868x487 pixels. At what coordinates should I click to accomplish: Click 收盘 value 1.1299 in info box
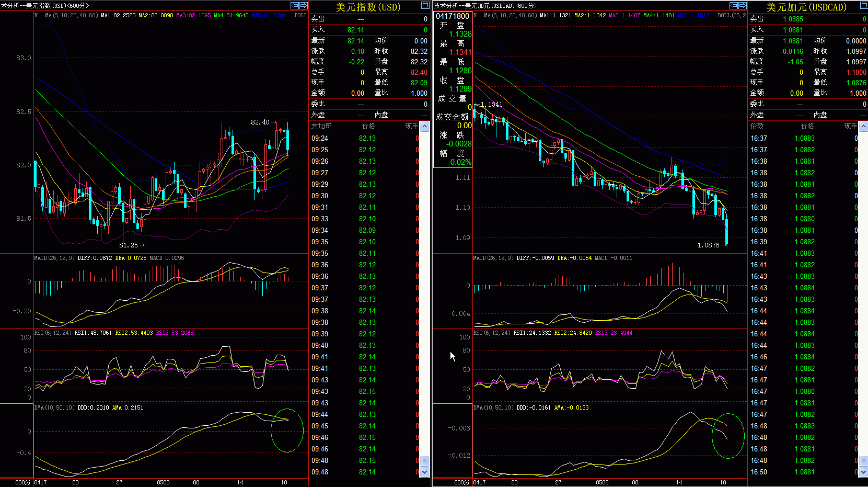pos(460,89)
